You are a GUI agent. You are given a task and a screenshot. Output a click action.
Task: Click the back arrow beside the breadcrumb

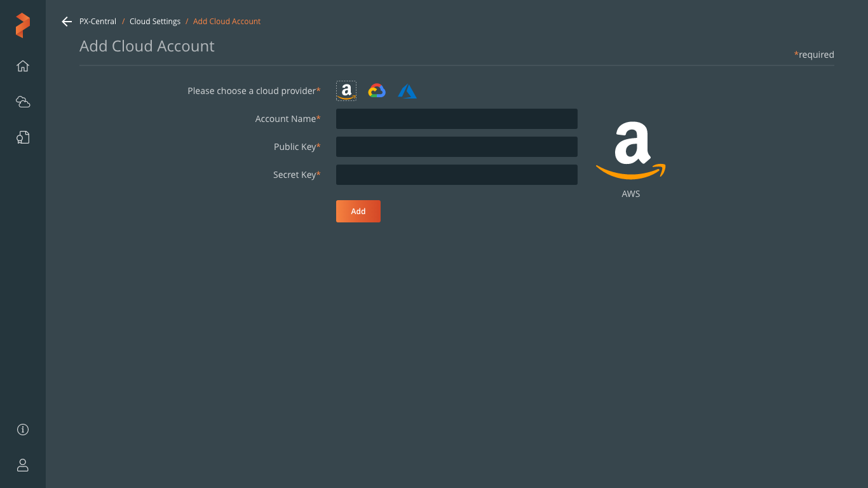pyautogui.click(x=67, y=22)
